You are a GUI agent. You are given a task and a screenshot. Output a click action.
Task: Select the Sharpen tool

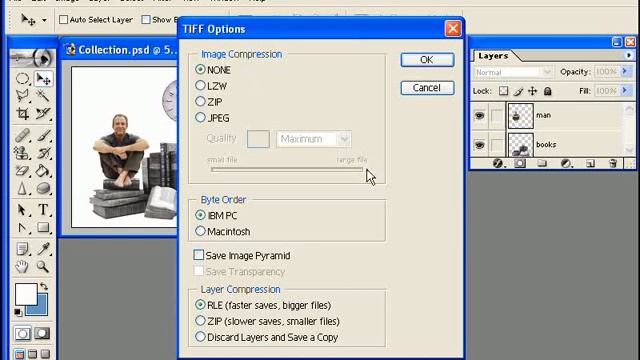click(x=22, y=188)
